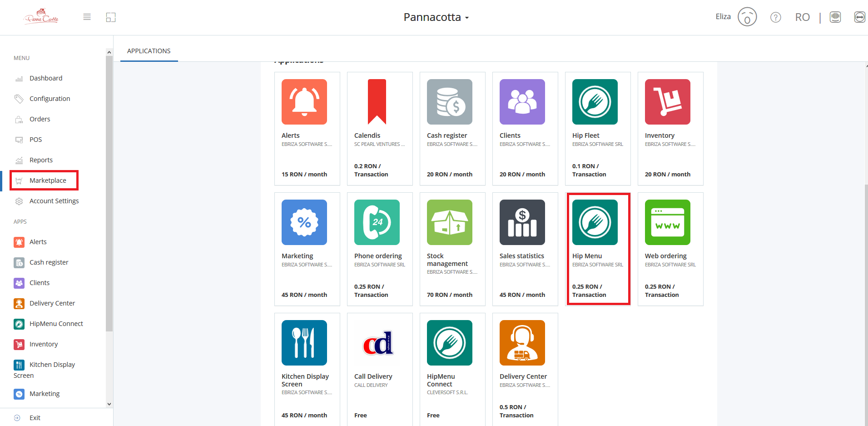
Task: Click the 'SC PEARL VENTURES' vendor text
Action: [x=379, y=145]
